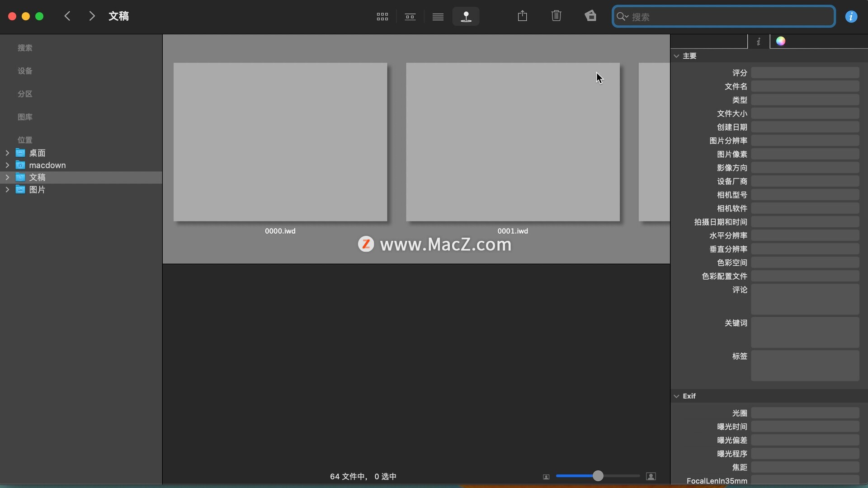
Task: Click the 桌面 folder icon
Action: pyautogui.click(x=20, y=153)
